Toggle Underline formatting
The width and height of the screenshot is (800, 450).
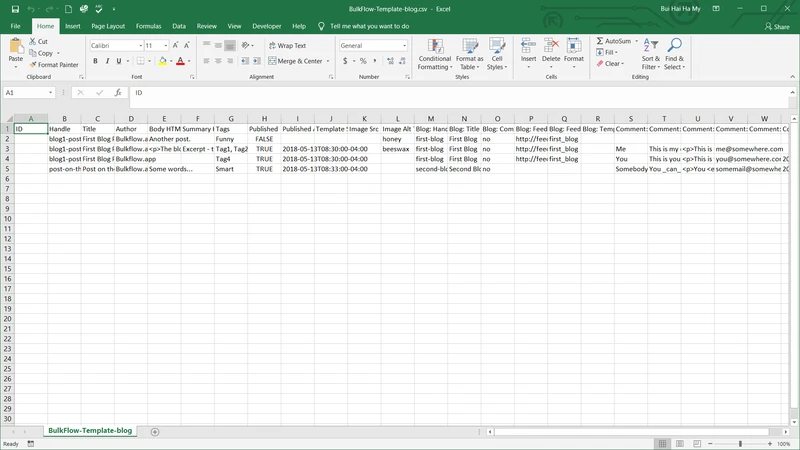tap(119, 61)
